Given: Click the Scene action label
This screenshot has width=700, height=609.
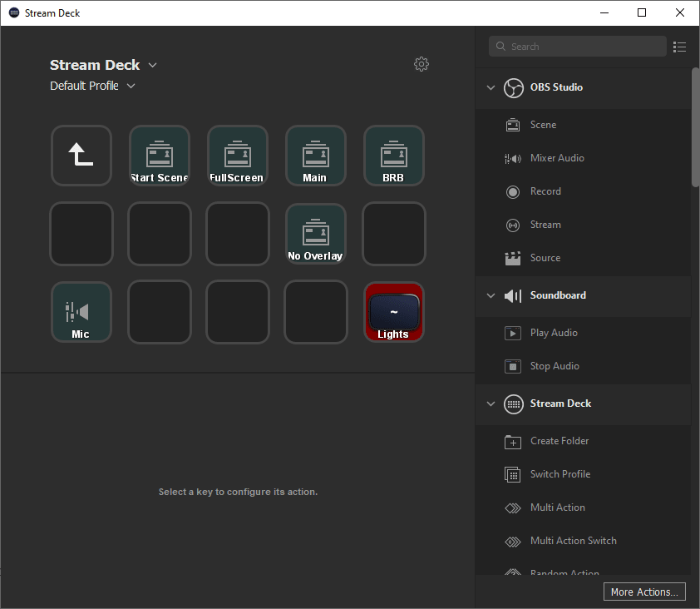Looking at the screenshot, I should 543,125.
